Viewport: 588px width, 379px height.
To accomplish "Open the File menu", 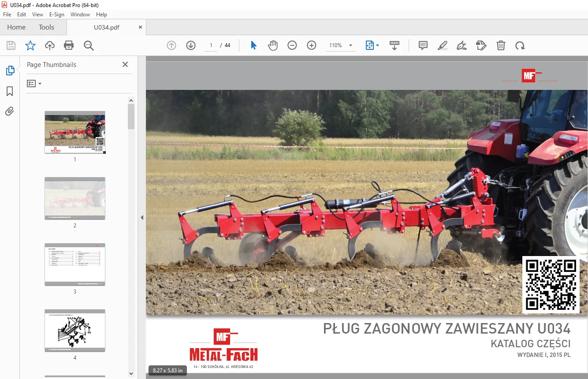I will (7, 15).
